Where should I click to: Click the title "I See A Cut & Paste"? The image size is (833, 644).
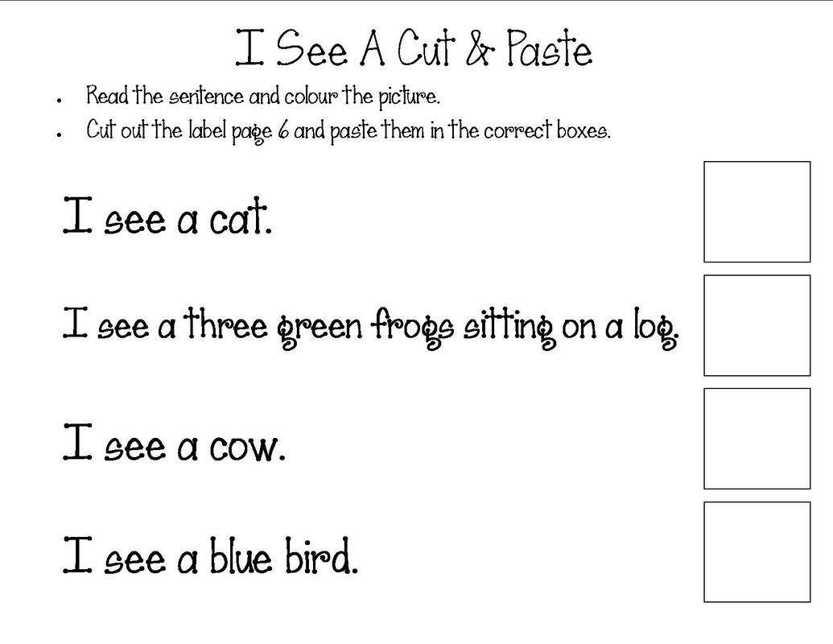[414, 49]
